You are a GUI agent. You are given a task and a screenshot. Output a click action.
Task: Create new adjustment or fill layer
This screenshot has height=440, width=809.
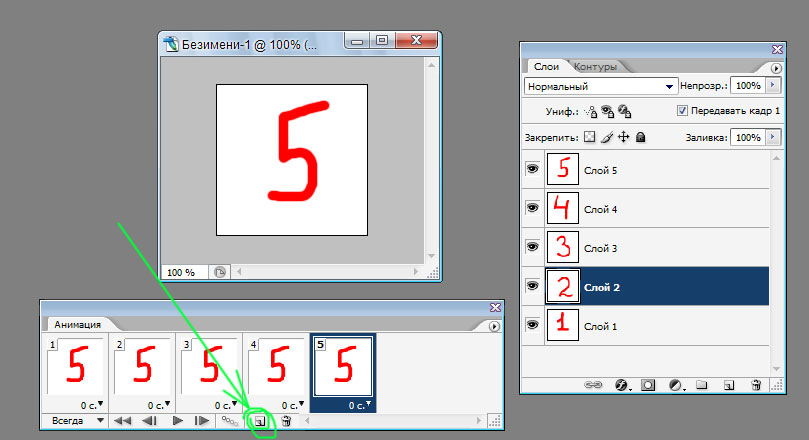point(675,385)
